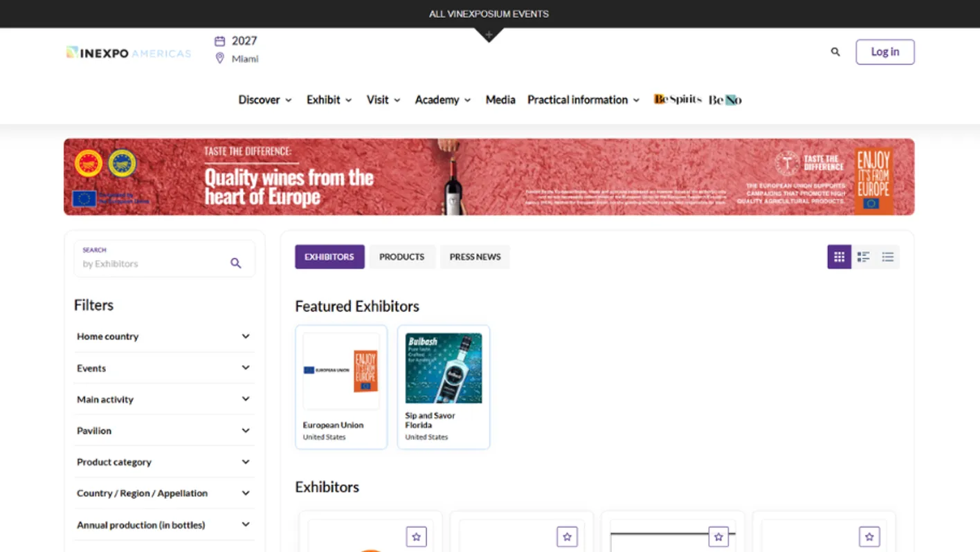Expand Annual production (in bottles) filter

[x=163, y=525]
